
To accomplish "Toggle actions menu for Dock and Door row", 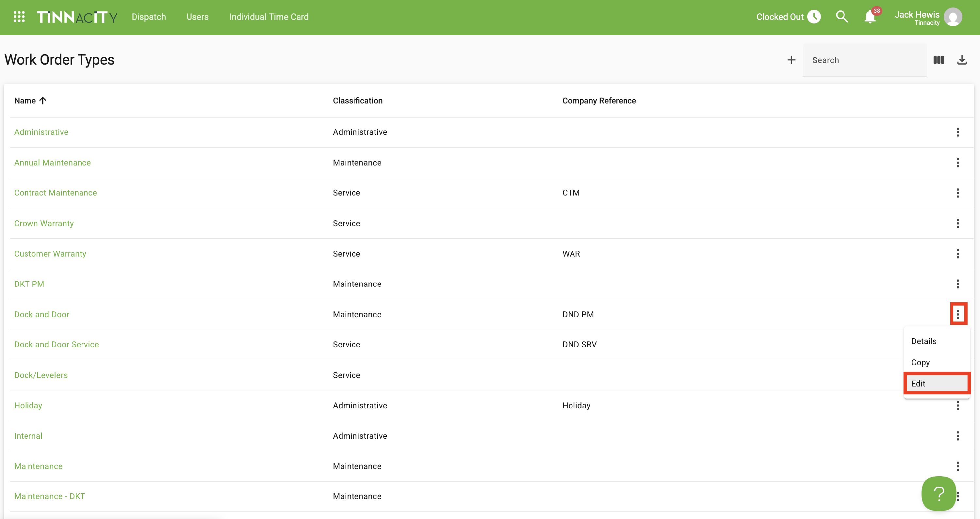I will (x=958, y=314).
